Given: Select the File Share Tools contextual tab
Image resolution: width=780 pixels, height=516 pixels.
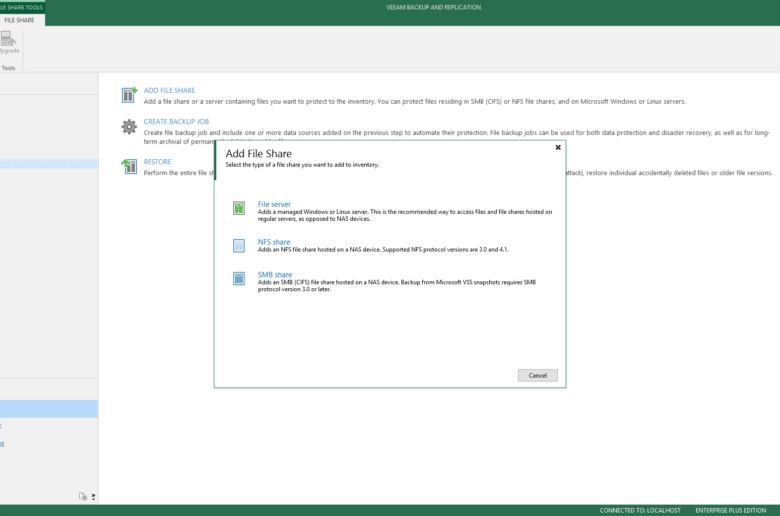Looking at the screenshot, I should point(22,7).
